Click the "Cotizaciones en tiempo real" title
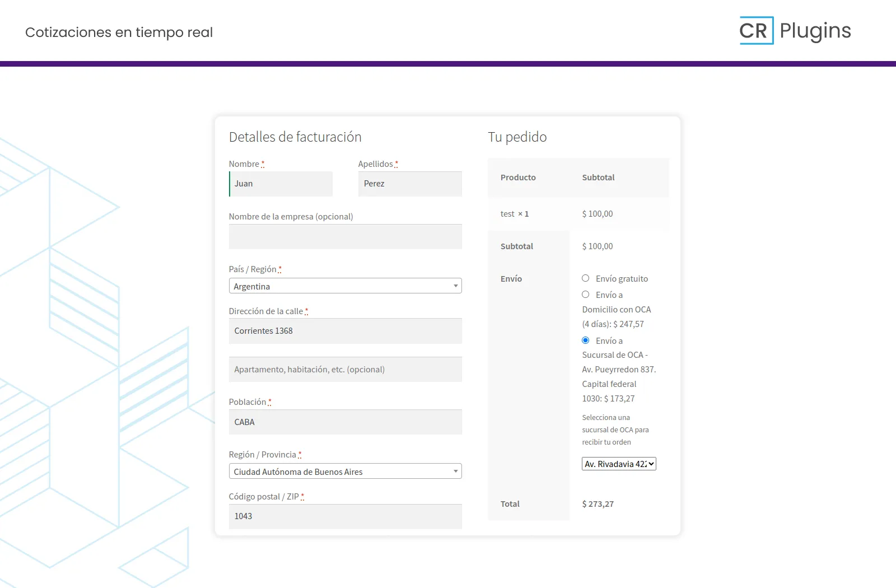Viewport: 896px width, 588px height. click(119, 32)
